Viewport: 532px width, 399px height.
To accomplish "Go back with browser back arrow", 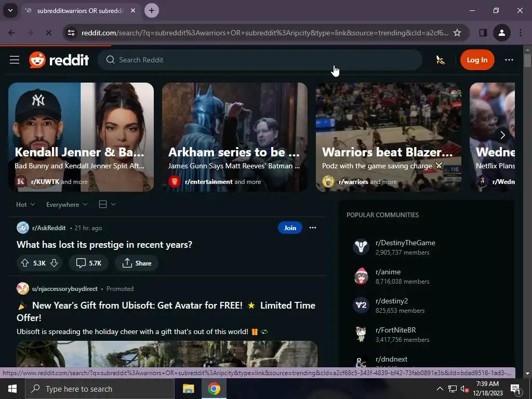I will 11,33.
